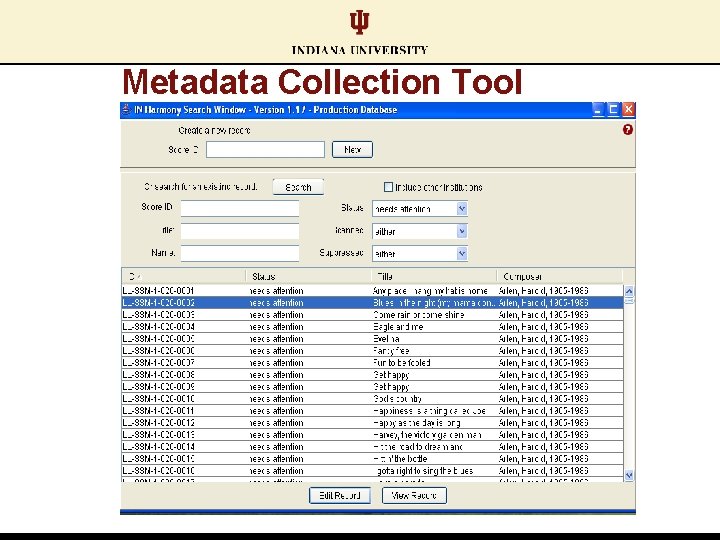Click the ID cell ending in 0009

click(x=184, y=387)
